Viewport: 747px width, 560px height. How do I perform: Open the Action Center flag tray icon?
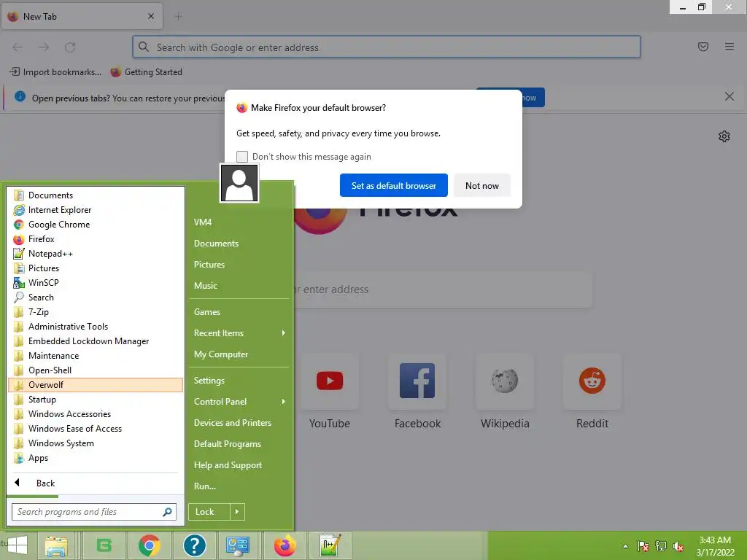point(643,546)
